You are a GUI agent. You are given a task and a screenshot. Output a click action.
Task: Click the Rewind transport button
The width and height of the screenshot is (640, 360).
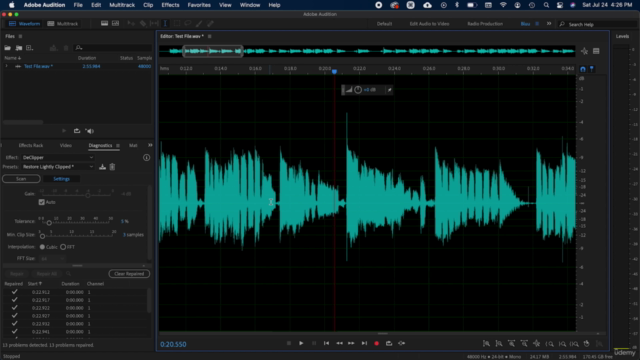pos(339,343)
